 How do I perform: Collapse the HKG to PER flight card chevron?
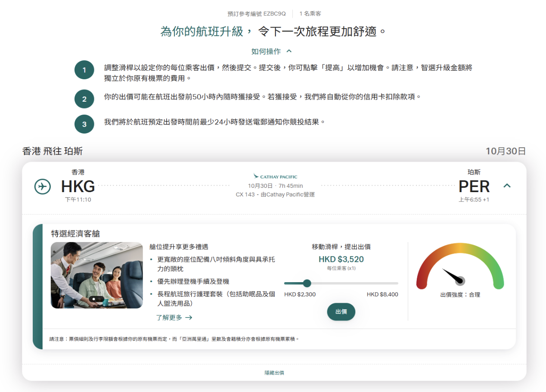pyautogui.click(x=507, y=186)
